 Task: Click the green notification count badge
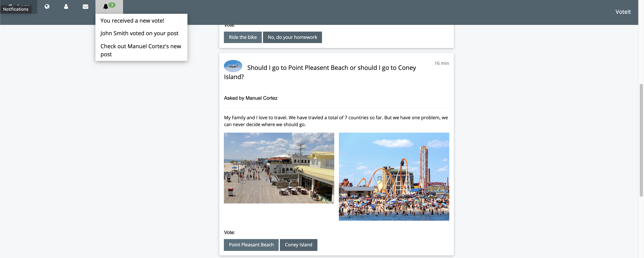pos(112,5)
